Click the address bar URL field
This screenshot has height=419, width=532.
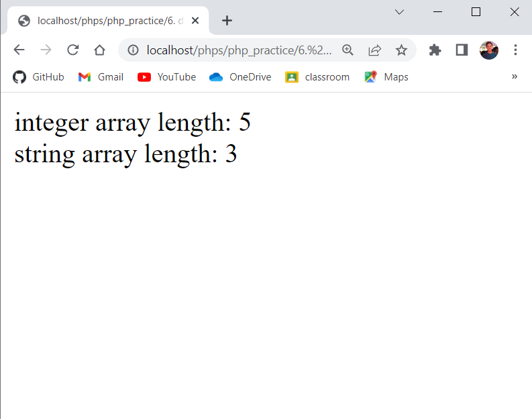(238, 50)
